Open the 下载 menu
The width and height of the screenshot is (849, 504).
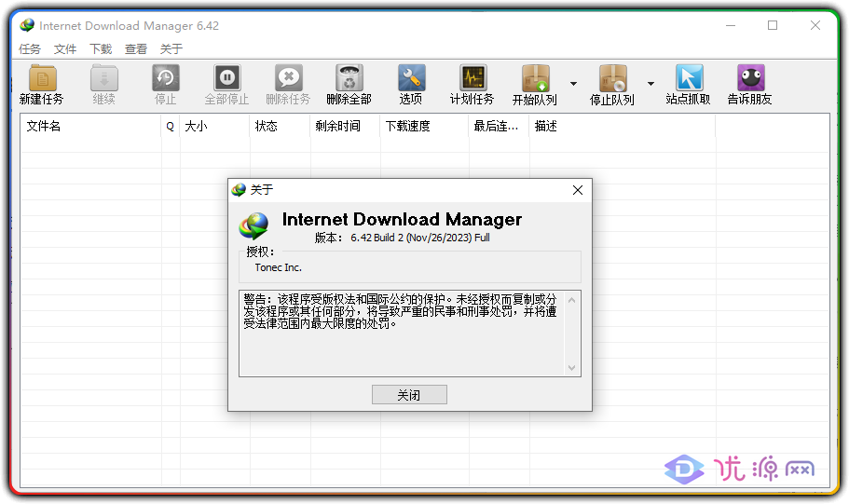click(101, 49)
